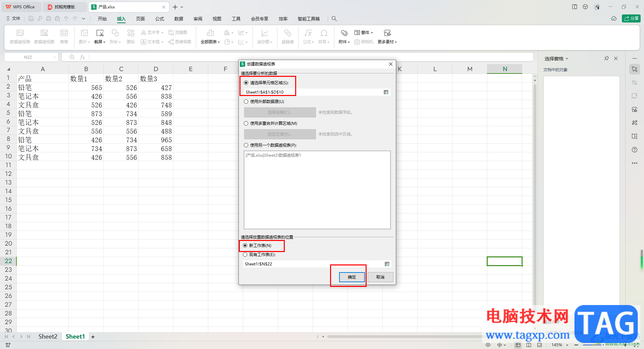
Task: Close the 创建数据透视表 dialog
Action: point(391,64)
